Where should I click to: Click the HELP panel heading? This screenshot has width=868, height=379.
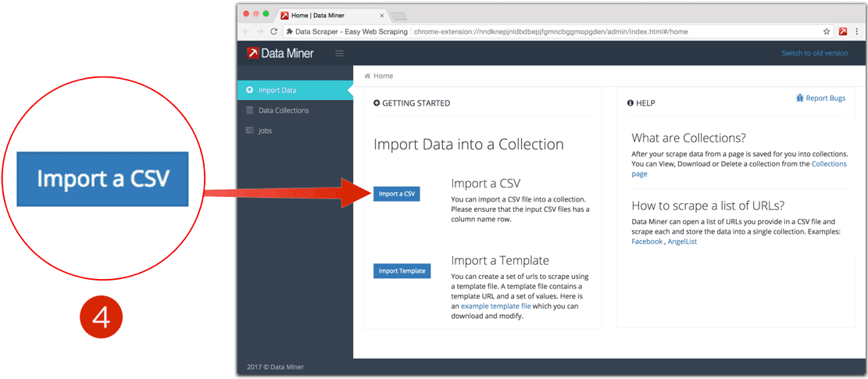coord(645,103)
